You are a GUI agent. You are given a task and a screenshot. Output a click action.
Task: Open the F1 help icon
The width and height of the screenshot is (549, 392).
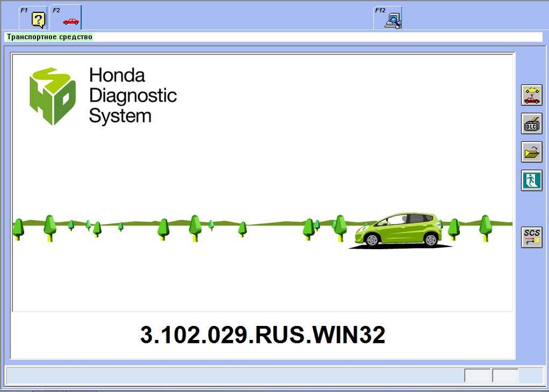tap(33, 18)
